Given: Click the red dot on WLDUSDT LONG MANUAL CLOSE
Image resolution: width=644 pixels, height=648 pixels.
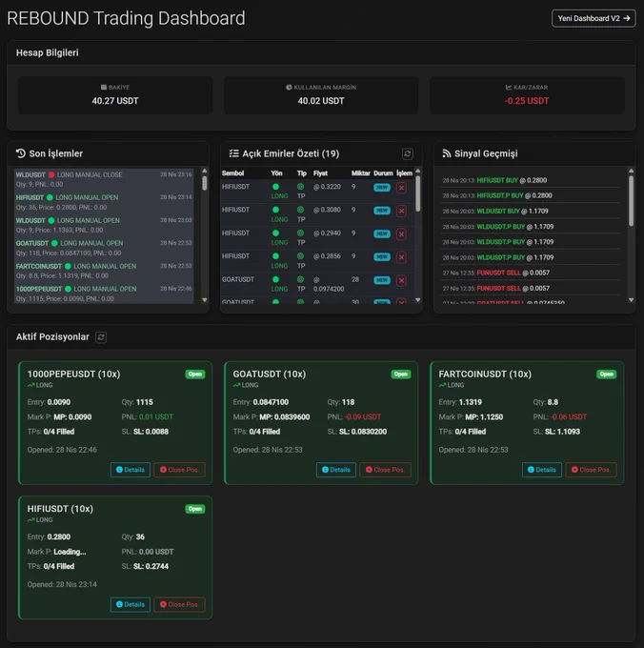Looking at the screenshot, I should pyautogui.click(x=51, y=174).
